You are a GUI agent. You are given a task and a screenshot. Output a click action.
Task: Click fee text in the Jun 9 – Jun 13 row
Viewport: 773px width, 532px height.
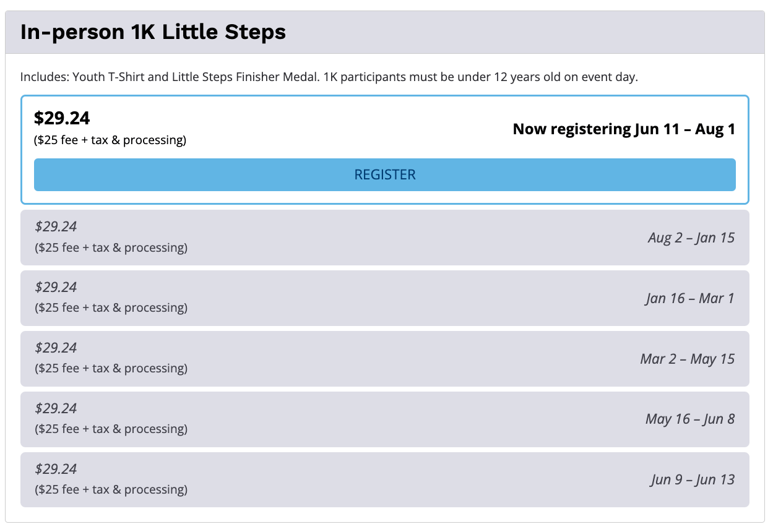[111, 490]
